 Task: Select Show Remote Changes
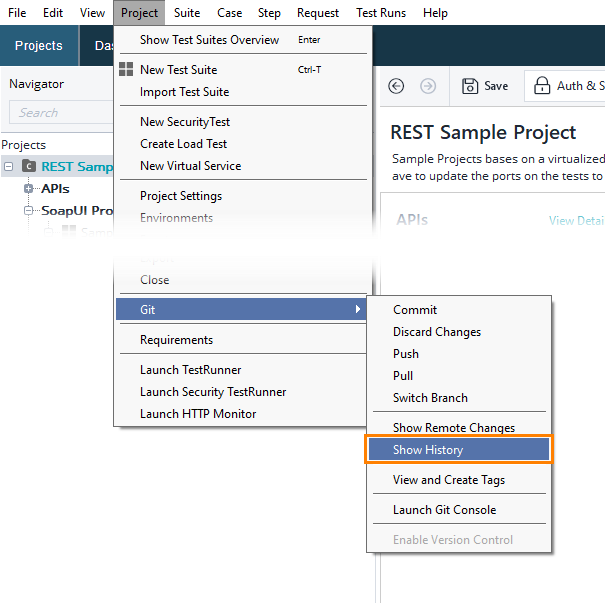[459, 427]
